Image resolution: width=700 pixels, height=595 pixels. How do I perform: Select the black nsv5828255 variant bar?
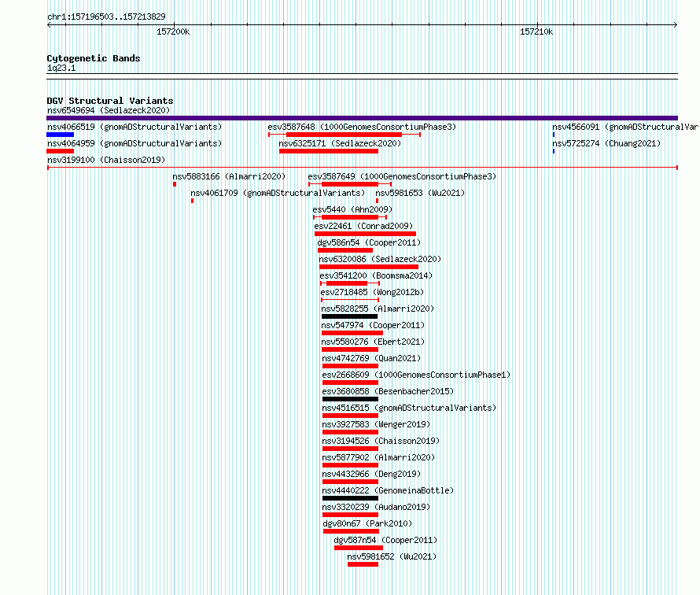[349, 316]
